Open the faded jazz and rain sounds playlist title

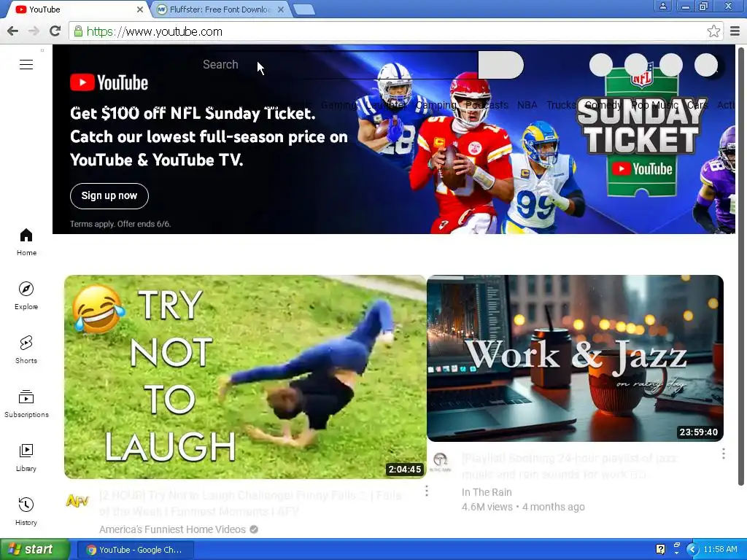point(569,466)
